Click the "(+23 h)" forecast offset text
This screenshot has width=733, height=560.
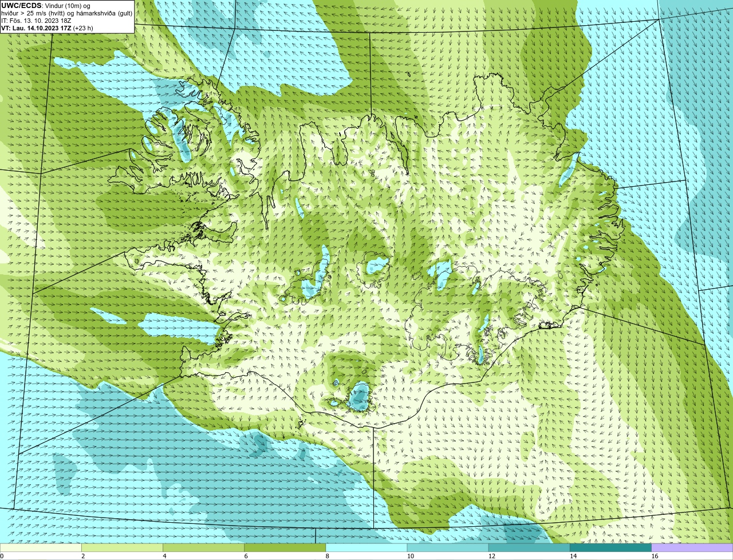pos(83,28)
